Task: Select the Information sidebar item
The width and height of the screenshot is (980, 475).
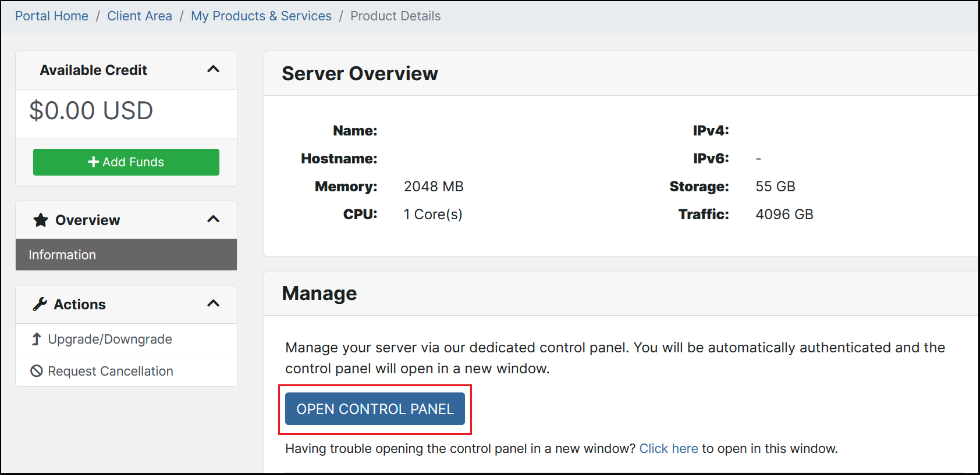Action: click(62, 255)
